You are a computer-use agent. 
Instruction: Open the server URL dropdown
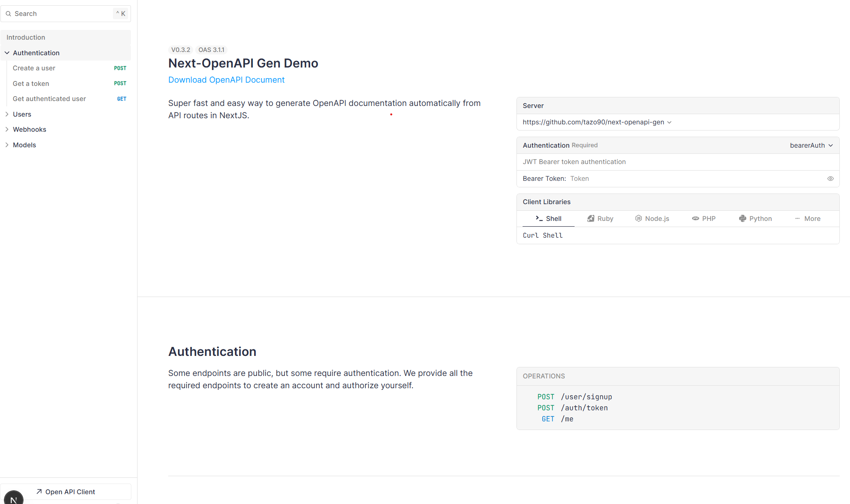[597, 122]
